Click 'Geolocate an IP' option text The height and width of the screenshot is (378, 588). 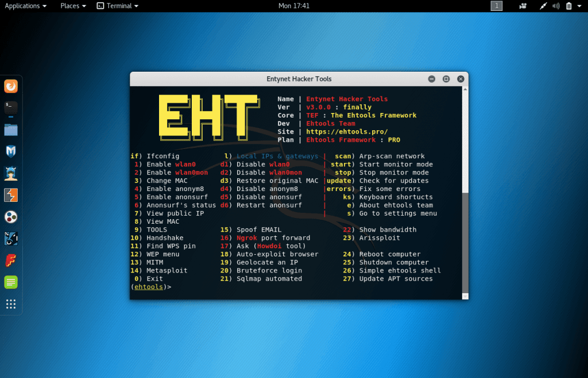point(267,262)
